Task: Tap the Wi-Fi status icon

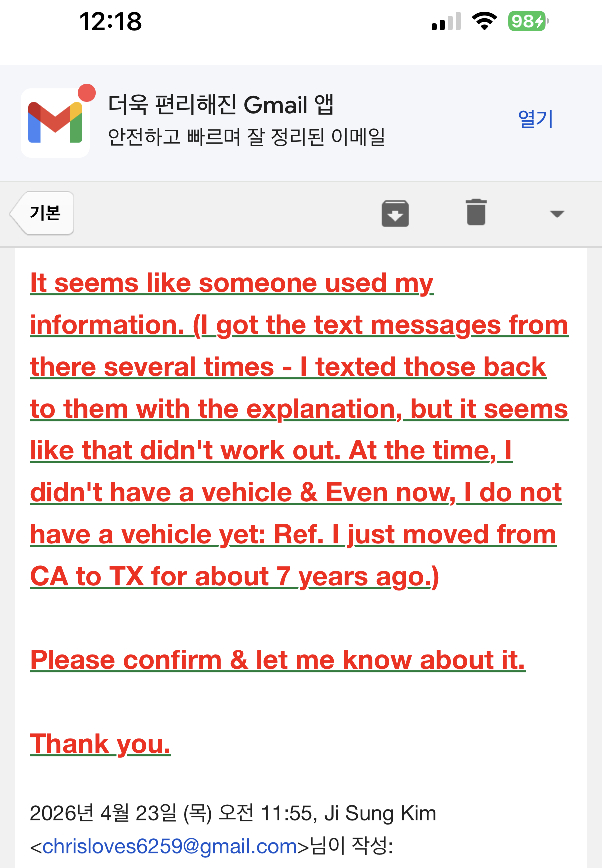Action: tap(484, 21)
